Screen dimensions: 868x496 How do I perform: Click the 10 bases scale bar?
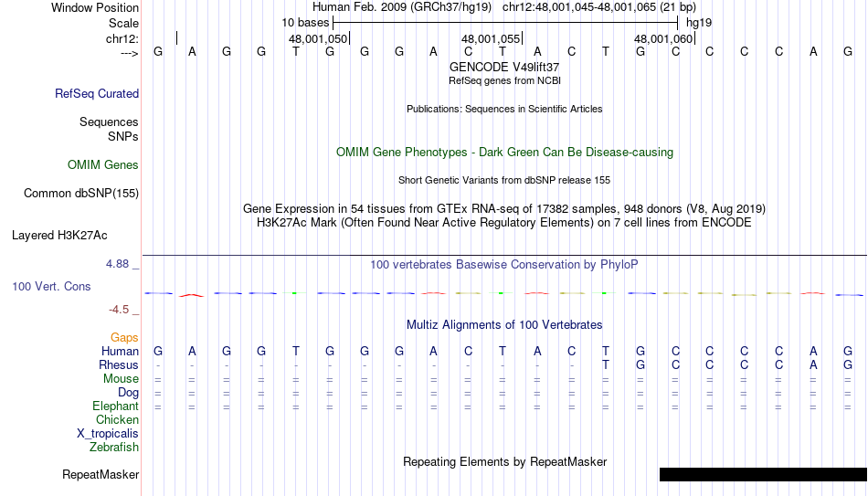[x=505, y=23]
